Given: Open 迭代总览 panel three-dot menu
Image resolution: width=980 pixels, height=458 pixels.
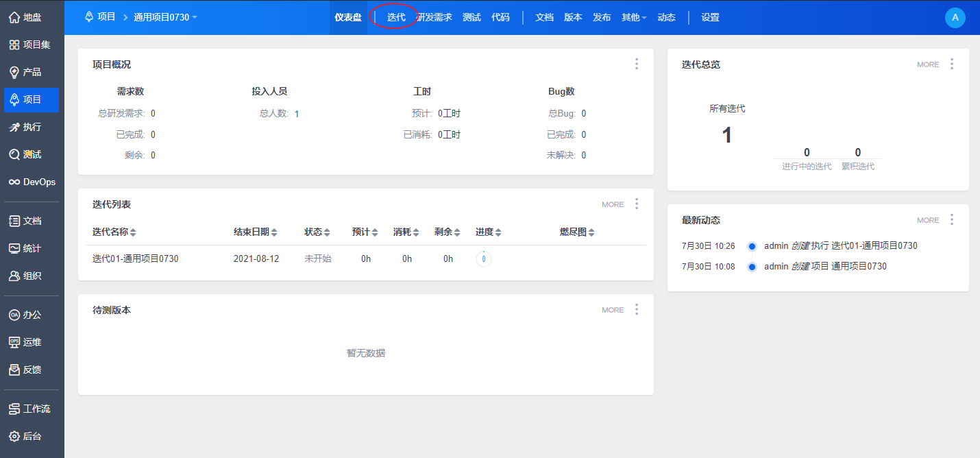Looking at the screenshot, I should [952, 64].
